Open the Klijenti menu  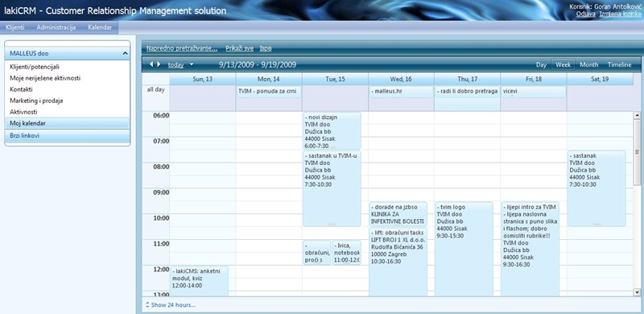pos(15,27)
